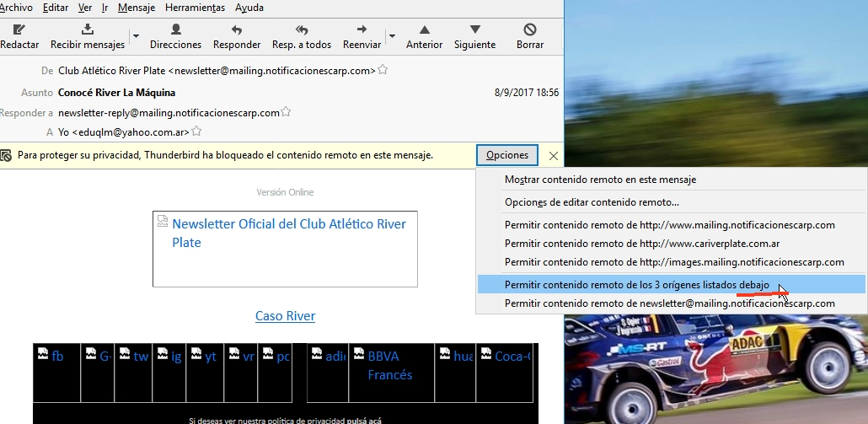Allow remote content from www.cariverplate.com.ar
Viewport: 868px width, 424px height.
(x=672, y=244)
